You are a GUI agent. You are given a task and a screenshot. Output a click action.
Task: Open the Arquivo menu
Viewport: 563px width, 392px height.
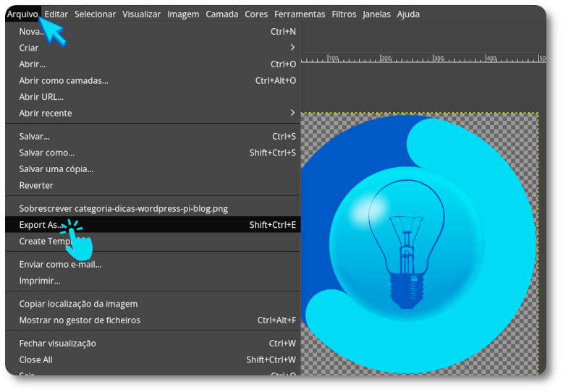[x=22, y=14]
